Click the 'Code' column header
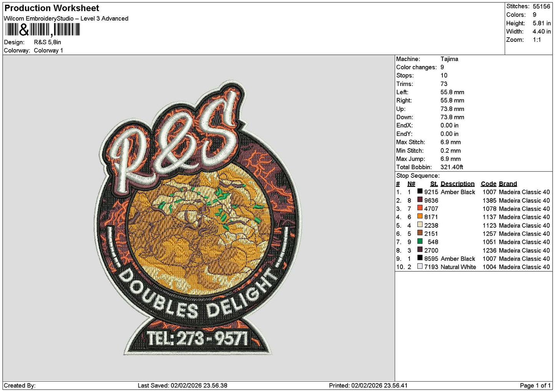The height and width of the screenshot is (392, 555). [489, 184]
